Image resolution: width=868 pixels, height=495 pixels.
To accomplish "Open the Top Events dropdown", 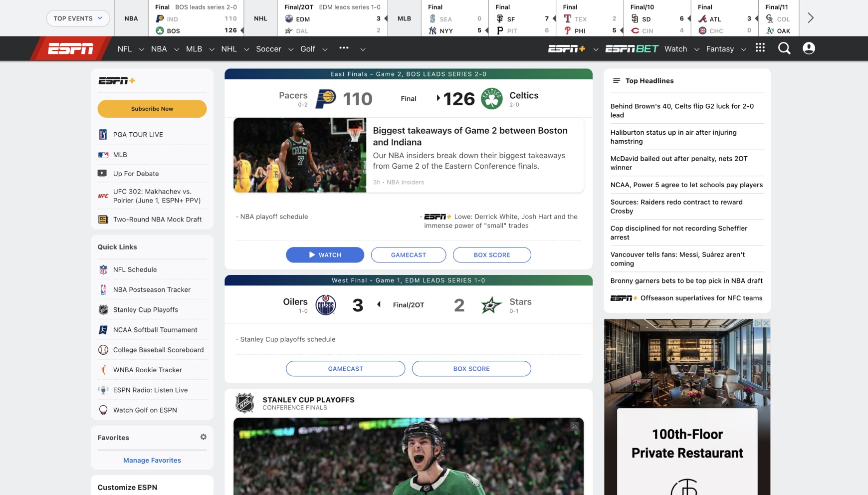I will (78, 18).
